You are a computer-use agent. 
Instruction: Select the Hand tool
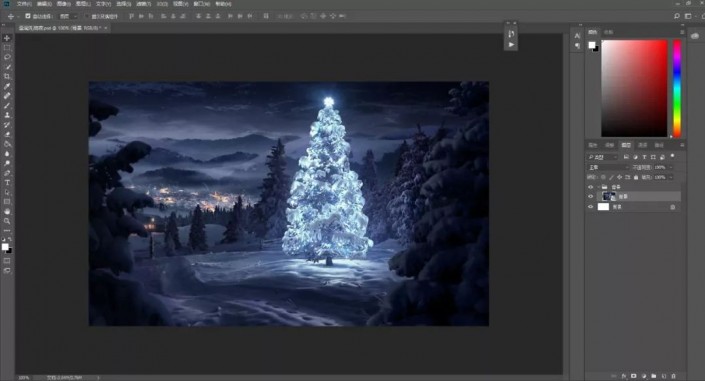point(7,211)
